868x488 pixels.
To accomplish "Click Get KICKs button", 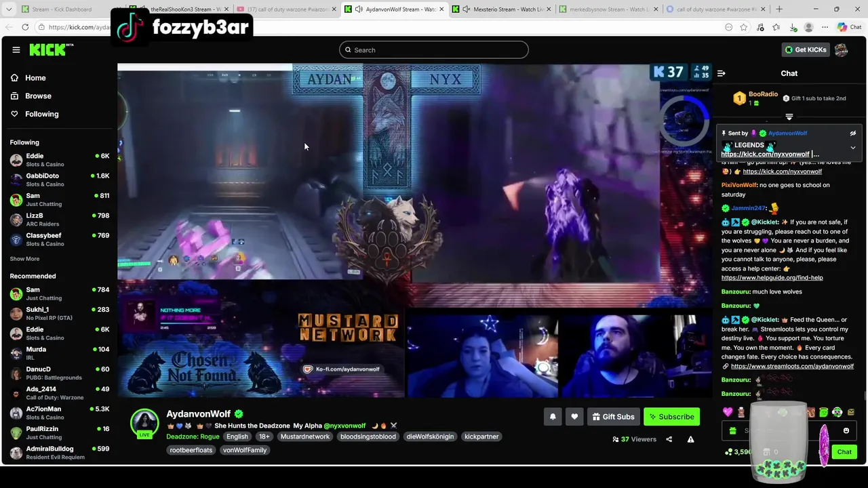I will (x=806, y=49).
